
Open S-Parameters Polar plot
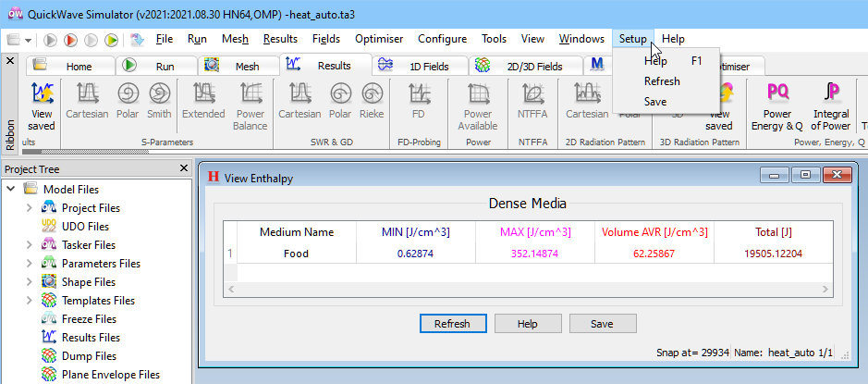128,101
